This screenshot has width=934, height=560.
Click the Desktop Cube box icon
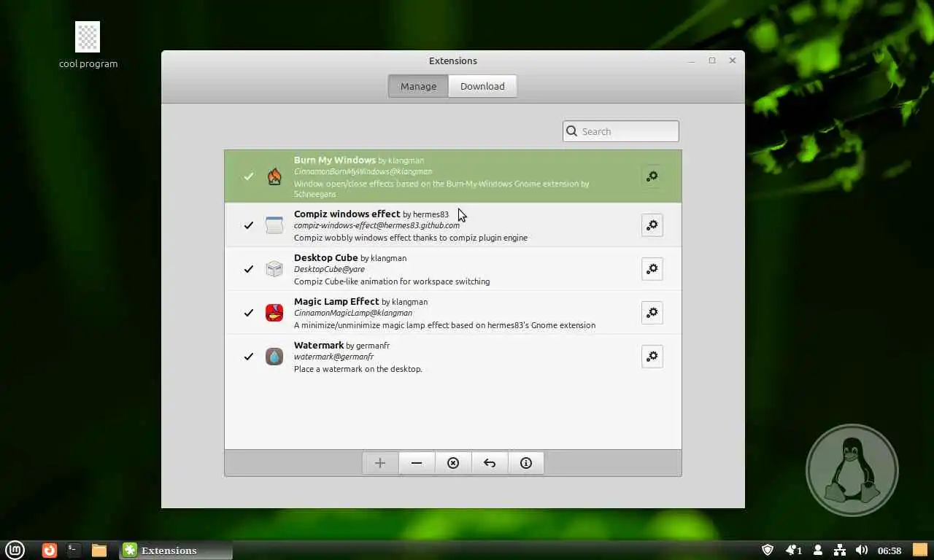tap(274, 268)
